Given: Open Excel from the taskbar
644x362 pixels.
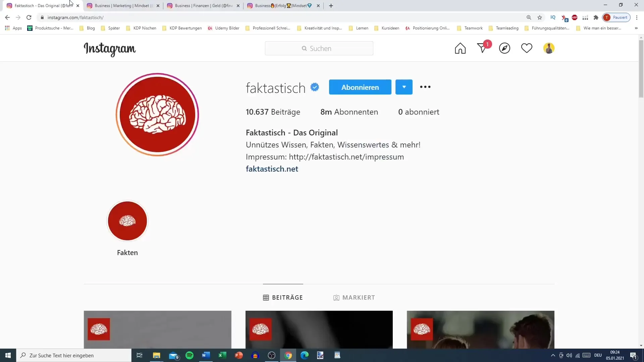Looking at the screenshot, I should [222, 355].
